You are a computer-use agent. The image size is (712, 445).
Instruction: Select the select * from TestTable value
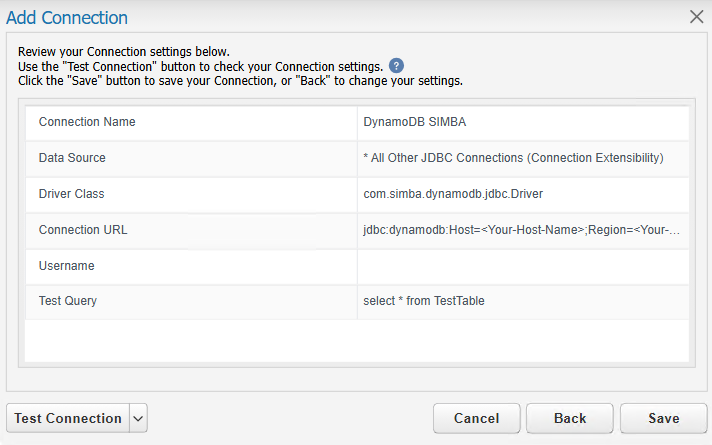point(424,301)
